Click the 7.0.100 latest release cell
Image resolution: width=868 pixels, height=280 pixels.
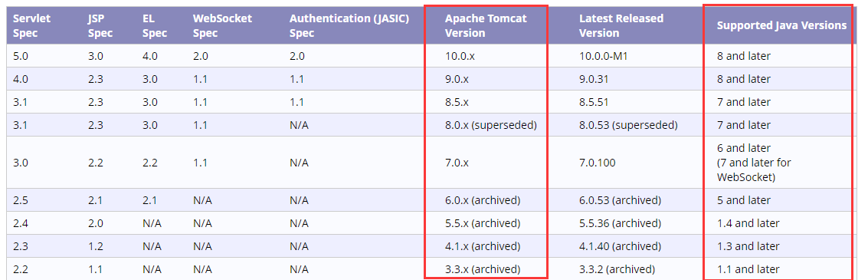pos(597,163)
